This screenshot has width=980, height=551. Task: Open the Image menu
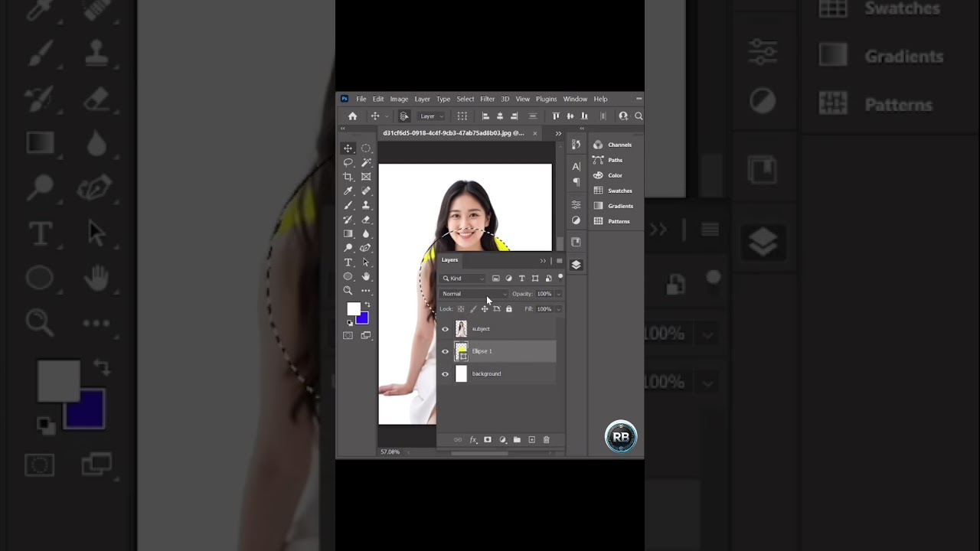[x=399, y=99]
